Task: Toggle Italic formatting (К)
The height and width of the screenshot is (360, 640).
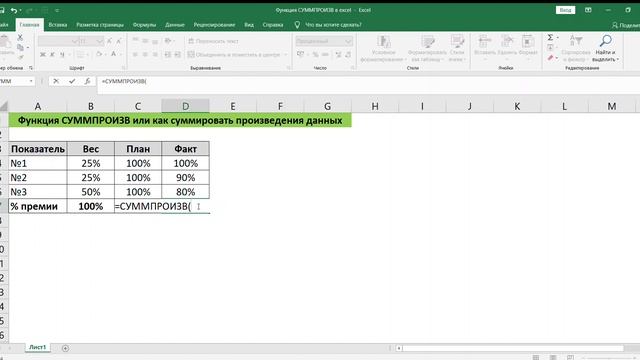Action: tap(52, 54)
